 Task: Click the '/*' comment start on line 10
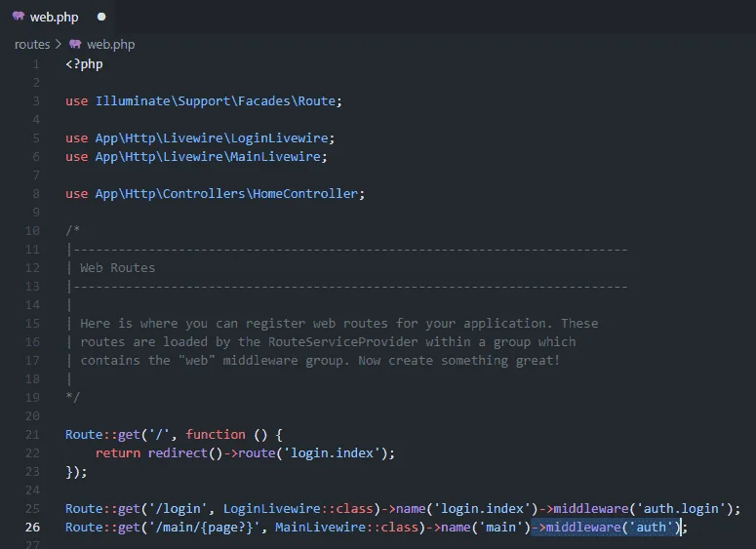pos(73,231)
